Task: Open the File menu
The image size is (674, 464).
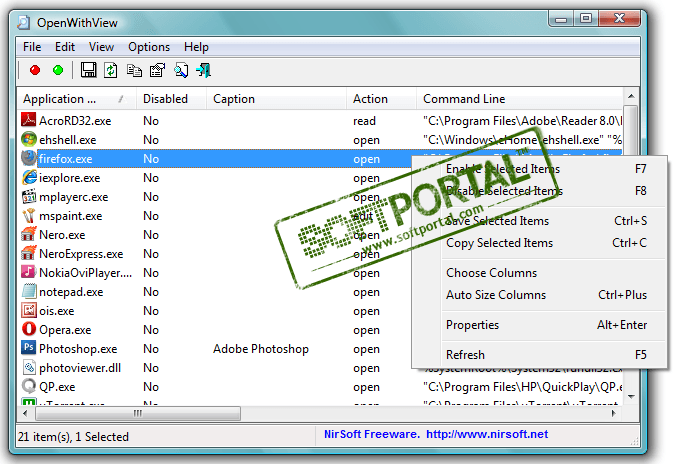Action: tap(32, 47)
